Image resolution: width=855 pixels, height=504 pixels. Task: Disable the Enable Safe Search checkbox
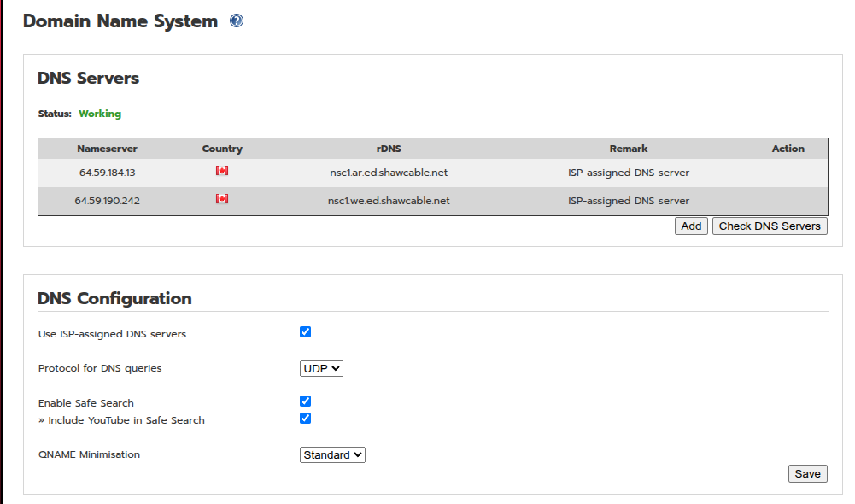click(306, 401)
